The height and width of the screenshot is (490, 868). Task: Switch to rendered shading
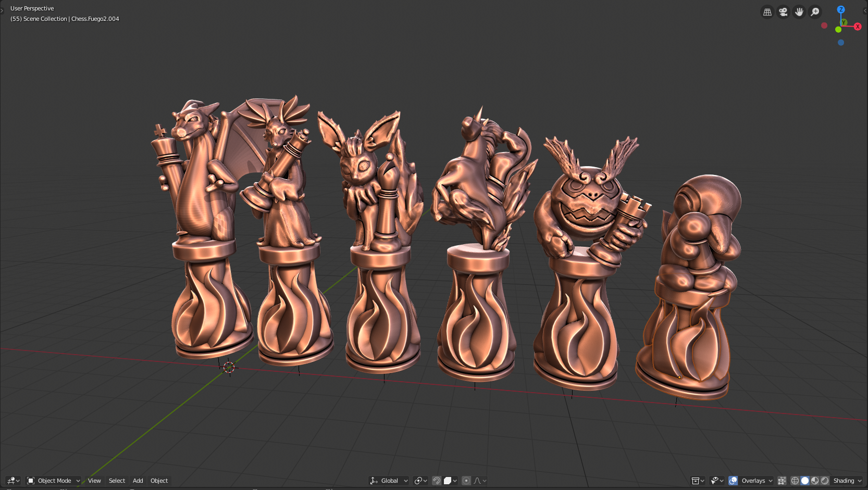point(825,481)
